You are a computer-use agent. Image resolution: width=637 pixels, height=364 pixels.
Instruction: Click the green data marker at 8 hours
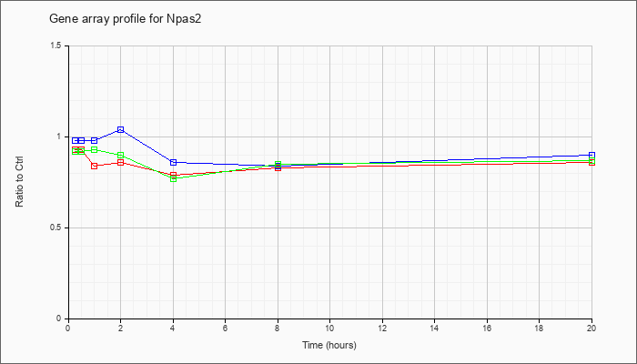[278, 164]
